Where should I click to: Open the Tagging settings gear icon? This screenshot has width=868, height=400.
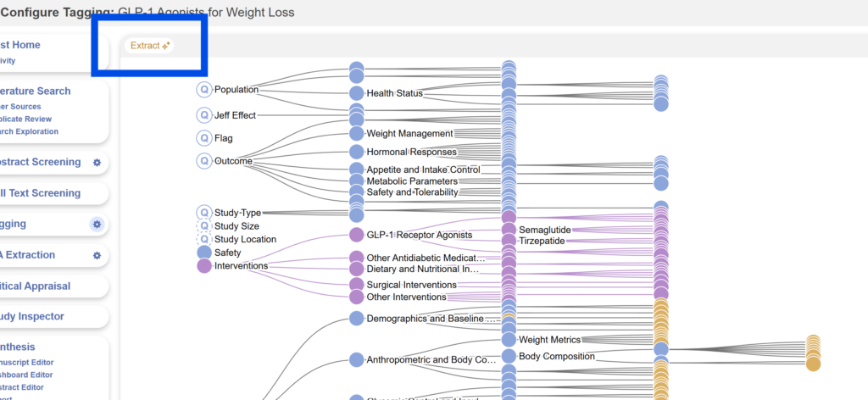[x=97, y=225]
